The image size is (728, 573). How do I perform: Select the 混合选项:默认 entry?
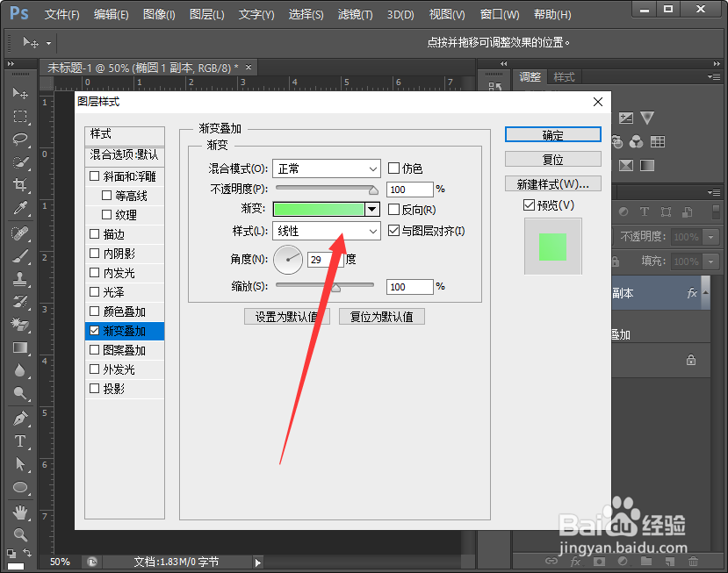click(125, 154)
